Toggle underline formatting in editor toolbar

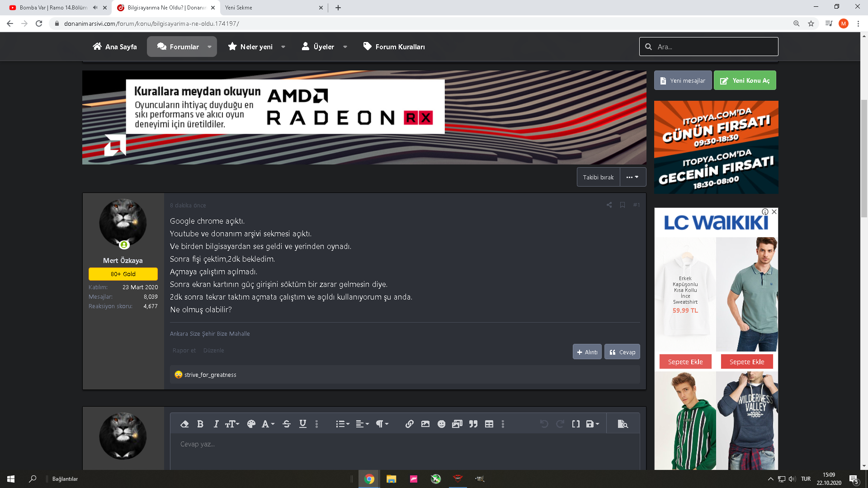click(303, 424)
